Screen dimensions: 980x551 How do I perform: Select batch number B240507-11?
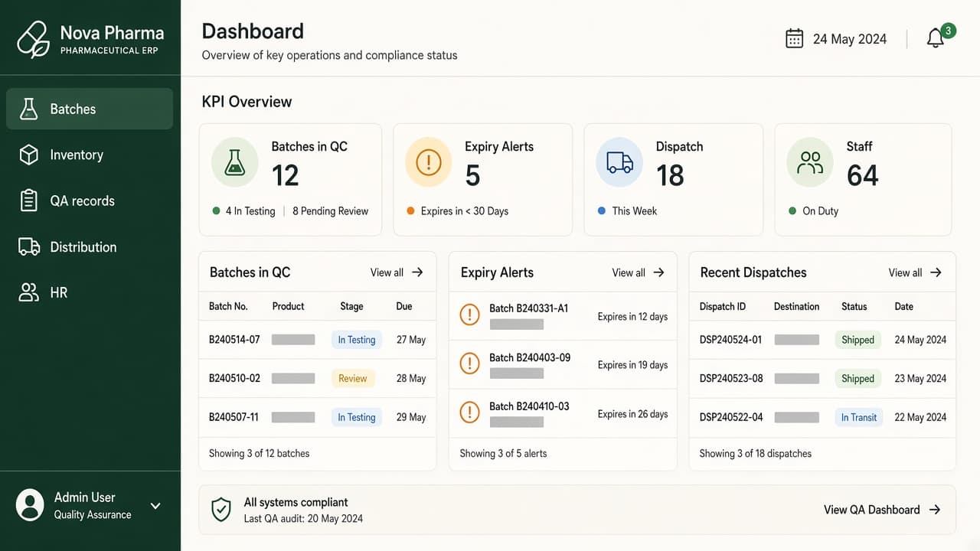[234, 417]
